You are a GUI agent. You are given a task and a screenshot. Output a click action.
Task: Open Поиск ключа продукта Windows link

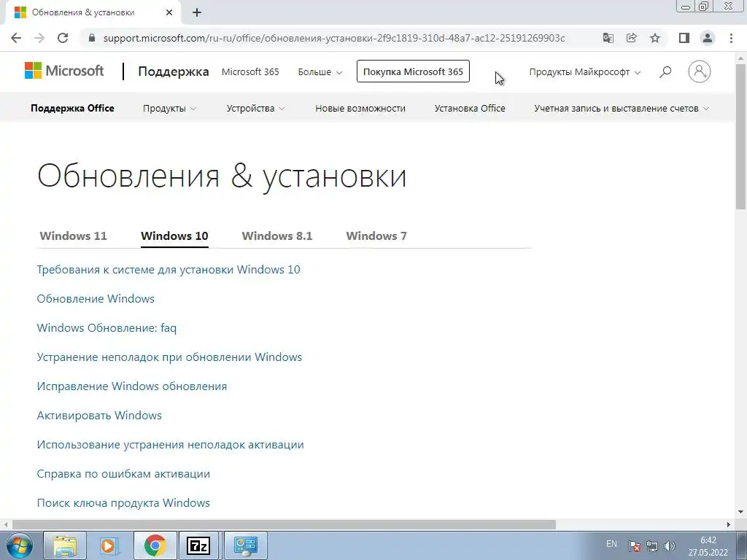point(123,503)
